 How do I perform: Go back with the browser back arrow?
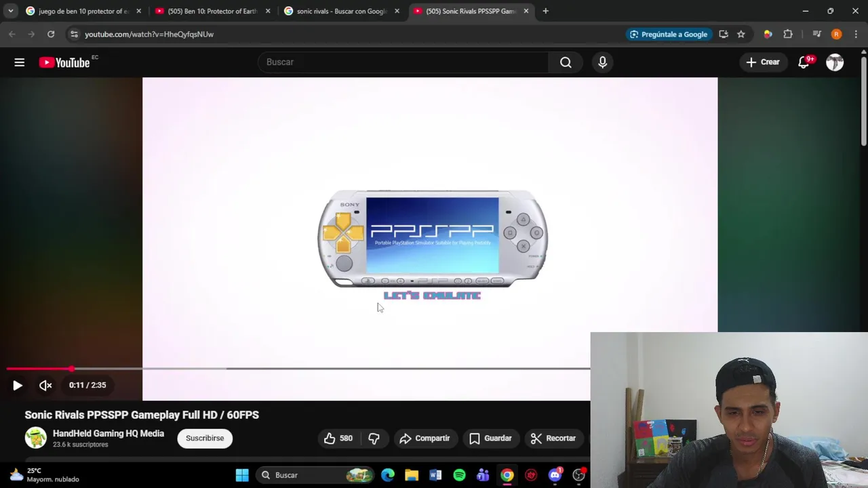(12, 34)
